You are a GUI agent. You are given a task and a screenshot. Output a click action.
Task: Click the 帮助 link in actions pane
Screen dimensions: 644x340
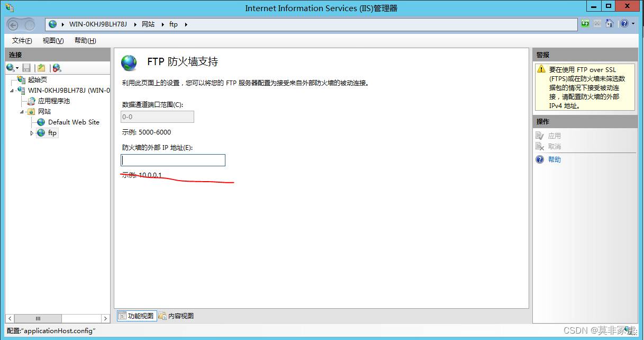point(555,159)
